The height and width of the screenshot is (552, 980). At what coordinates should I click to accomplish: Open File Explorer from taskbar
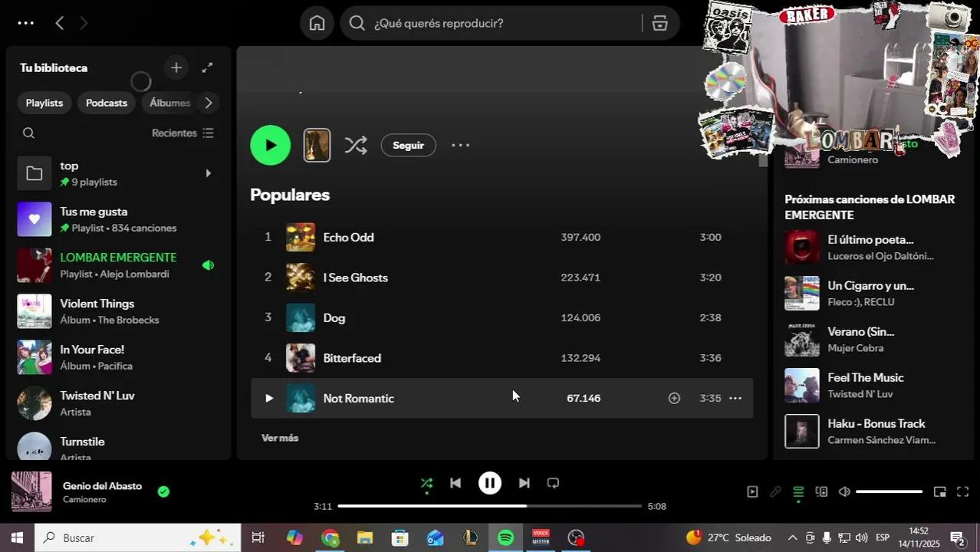(365, 538)
